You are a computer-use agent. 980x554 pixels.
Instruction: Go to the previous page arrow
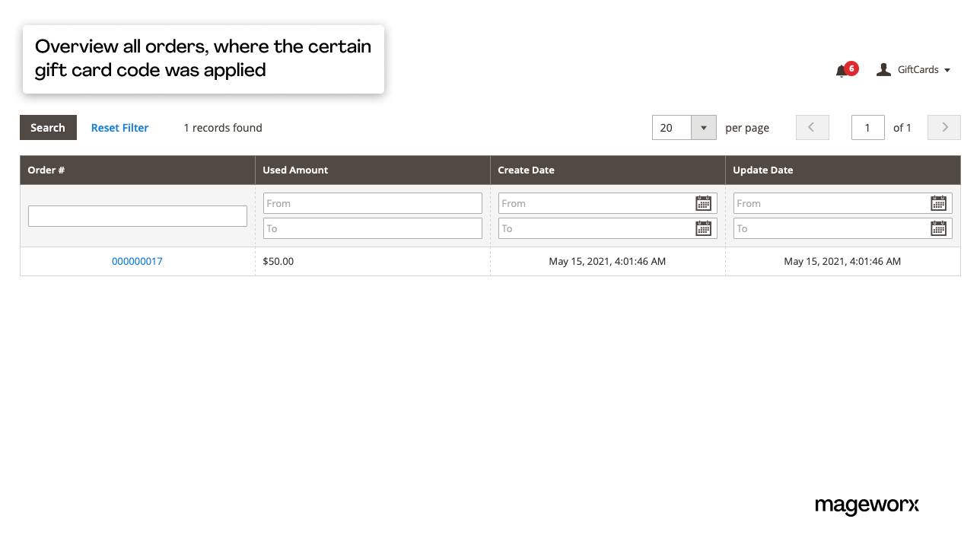(812, 128)
